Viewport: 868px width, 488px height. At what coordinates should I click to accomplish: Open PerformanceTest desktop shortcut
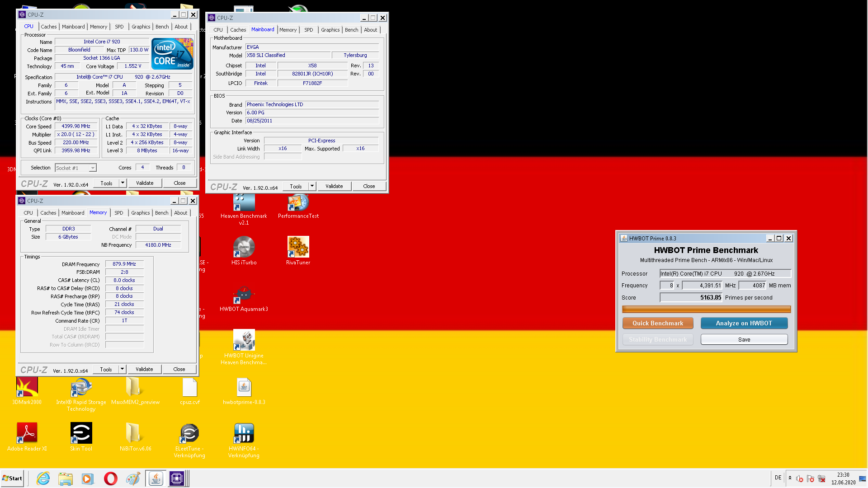[298, 206]
